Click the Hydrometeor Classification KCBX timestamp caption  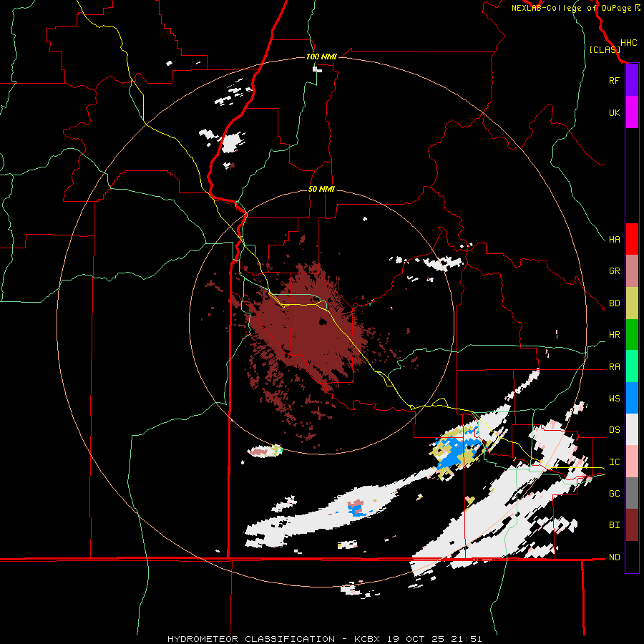[324, 639]
